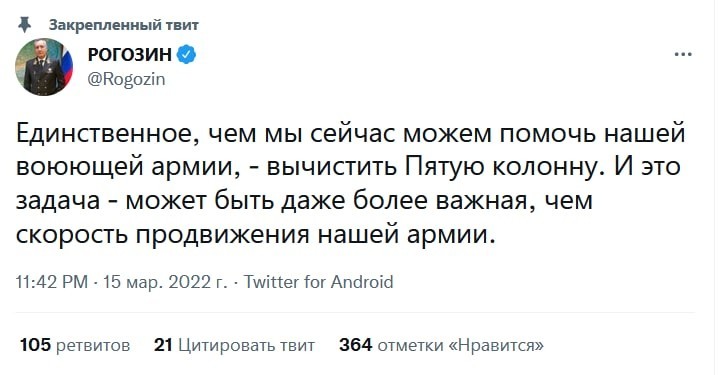Open the Цитировать твит list
This screenshot has width=722, height=375.
click(246, 345)
